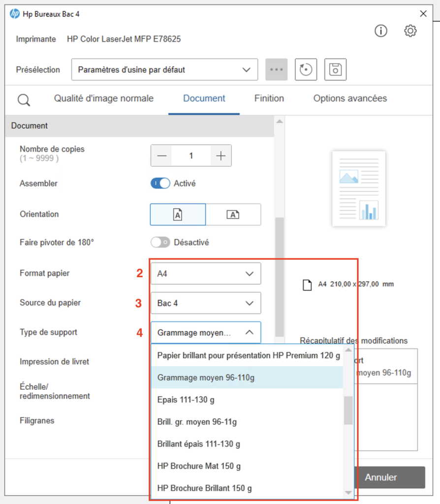The width and height of the screenshot is (440, 504).
Task: Select landscape orientation icon
Action: pyautogui.click(x=233, y=215)
